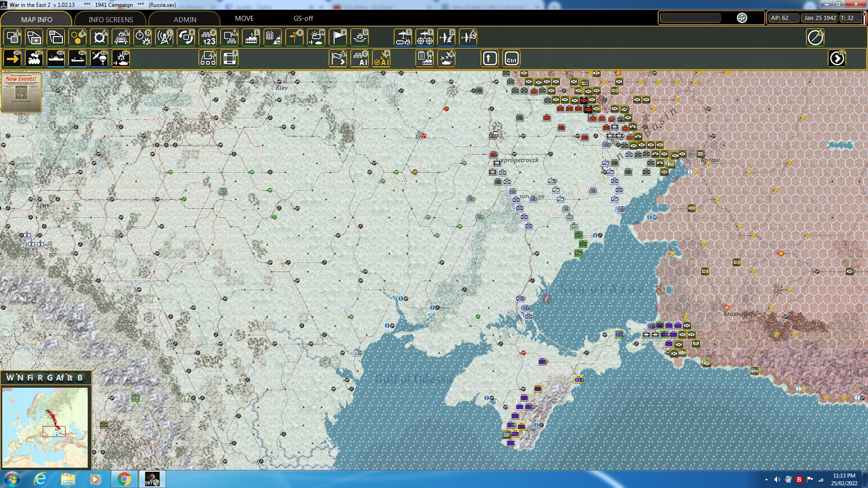Click the Jan 25 1942 date display
868x488 pixels.
[x=820, y=18]
